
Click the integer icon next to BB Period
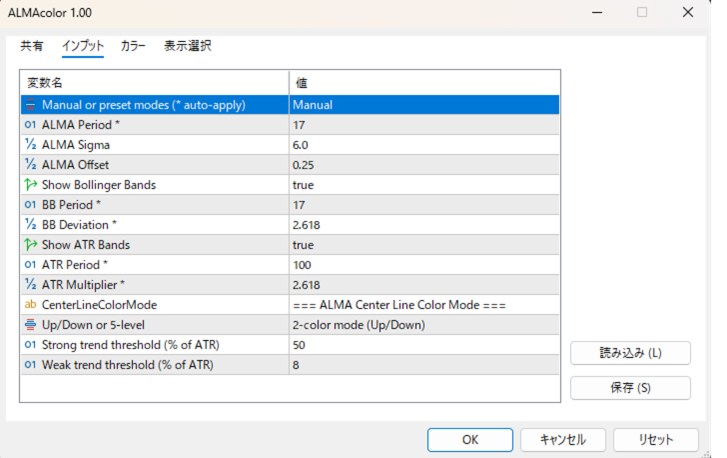(x=31, y=204)
